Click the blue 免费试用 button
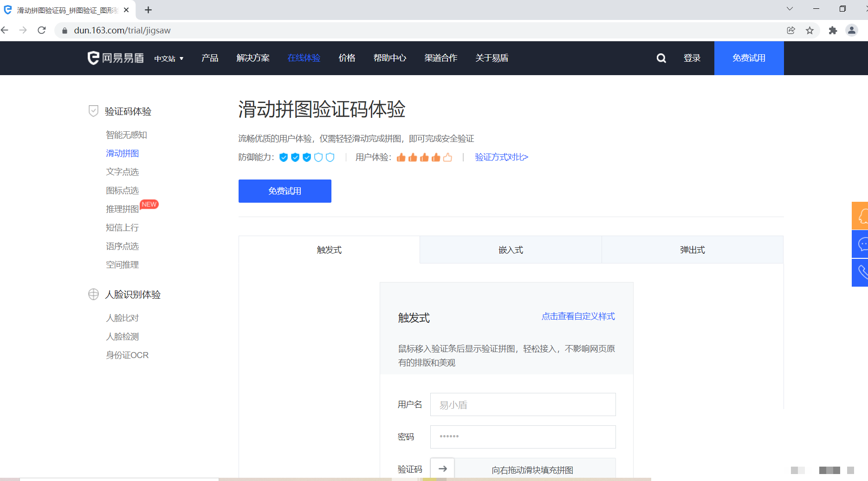Viewport: 868px width, 481px height. 285,191
